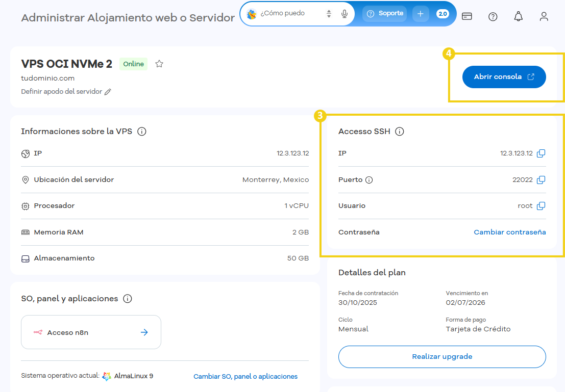
Task: Click the Monterrey, Mexico location value
Action: tap(275, 179)
